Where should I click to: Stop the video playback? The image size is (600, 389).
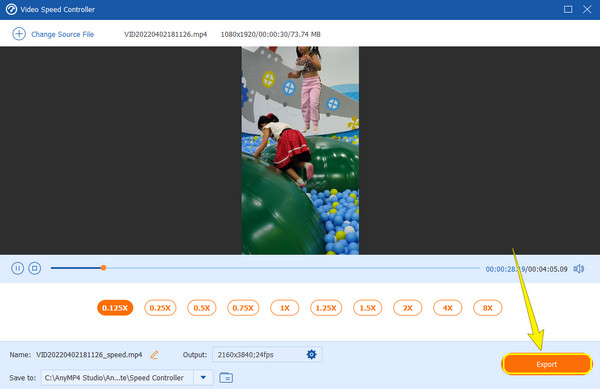pyautogui.click(x=34, y=268)
